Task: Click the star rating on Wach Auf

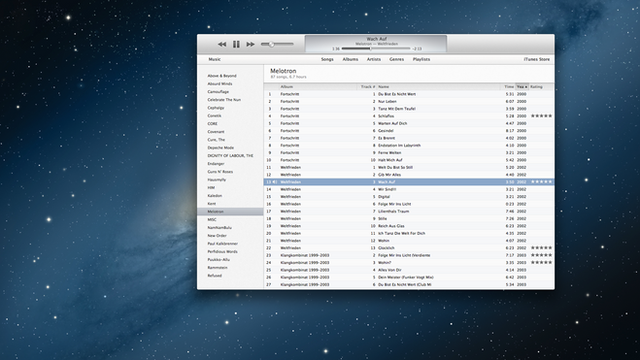Action: tap(541, 182)
